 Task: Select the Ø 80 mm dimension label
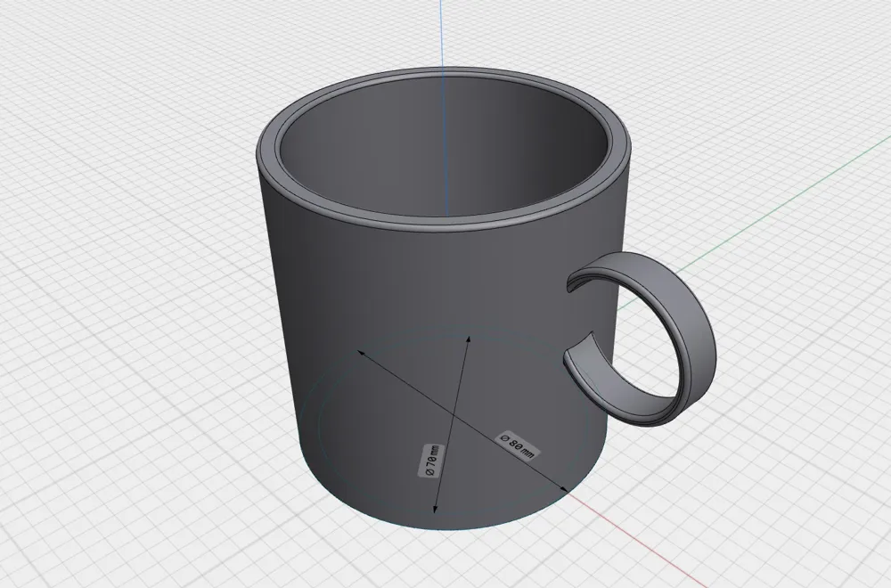click(518, 445)
